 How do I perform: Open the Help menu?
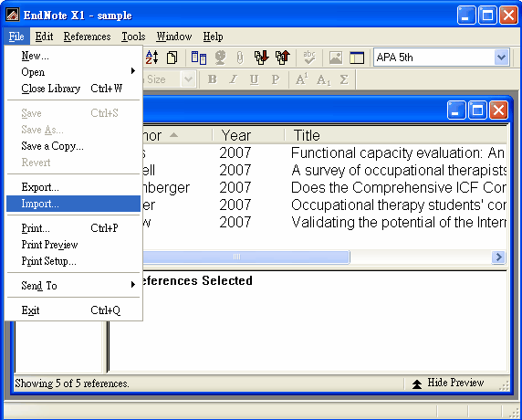pos(213,36)
